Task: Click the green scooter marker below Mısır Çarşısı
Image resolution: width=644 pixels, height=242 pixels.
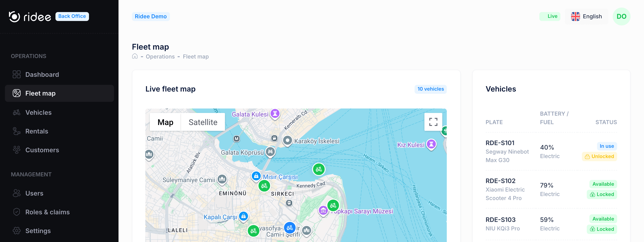Action: click(x=264, y=186)
